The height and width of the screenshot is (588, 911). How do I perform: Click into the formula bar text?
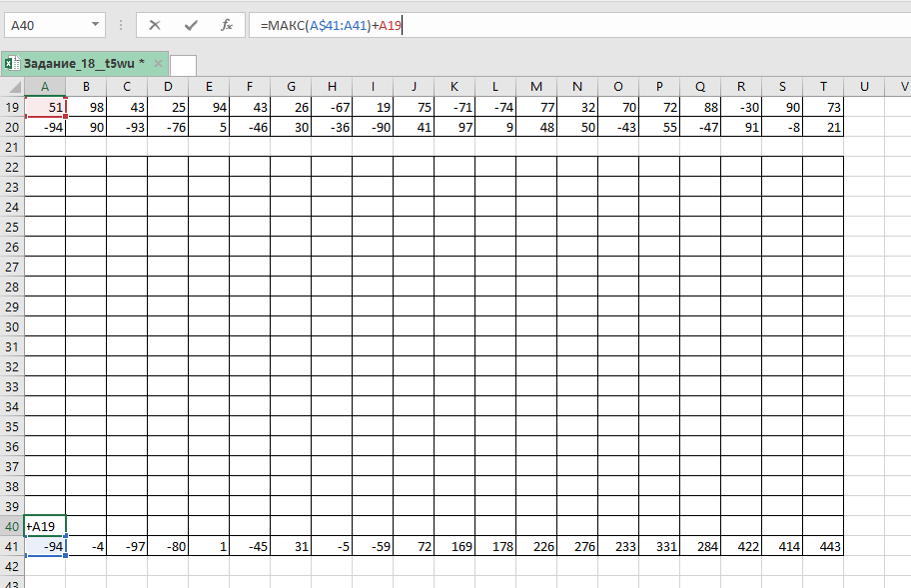pos(599,25)
